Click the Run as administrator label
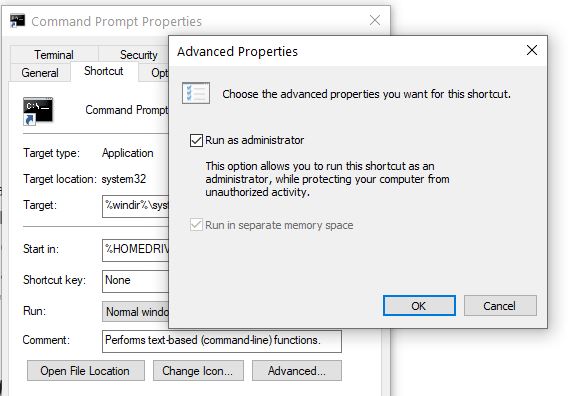The height and width of the screenshot is (396, 571). click(255, 140)
